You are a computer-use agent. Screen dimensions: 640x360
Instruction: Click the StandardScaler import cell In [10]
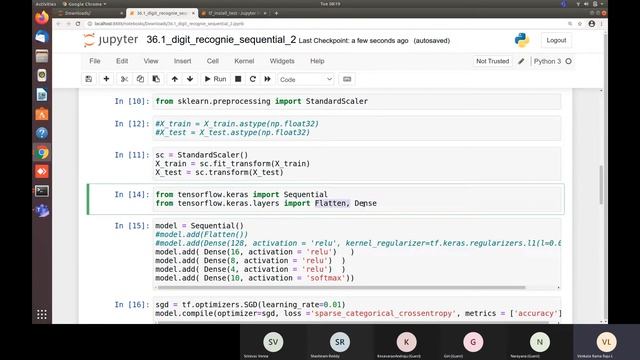(x=357, y=101)
